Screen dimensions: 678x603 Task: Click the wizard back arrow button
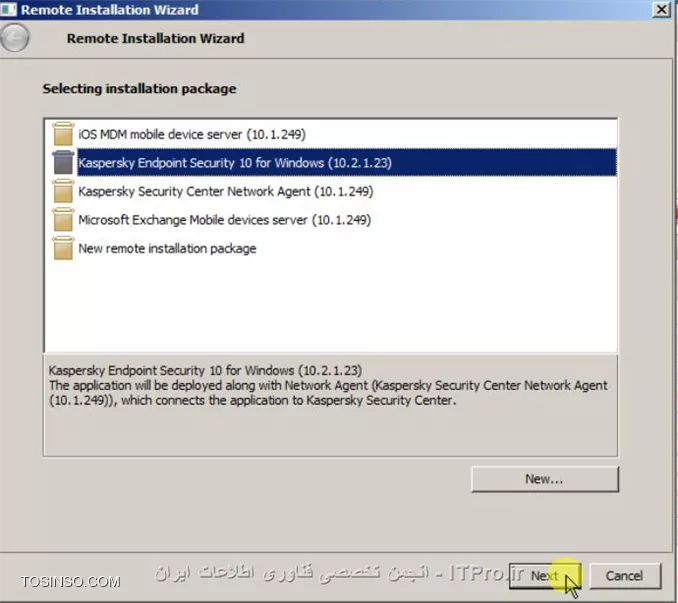pos(15,38)
